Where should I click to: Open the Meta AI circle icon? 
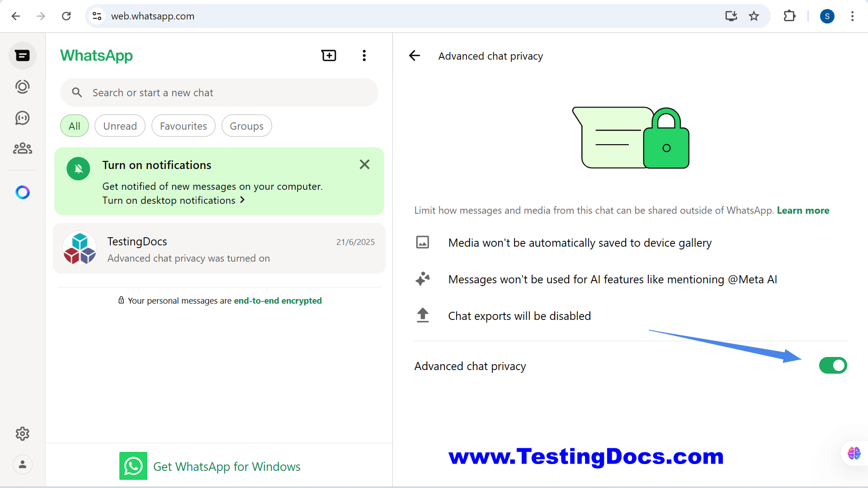tap(23, 192)
